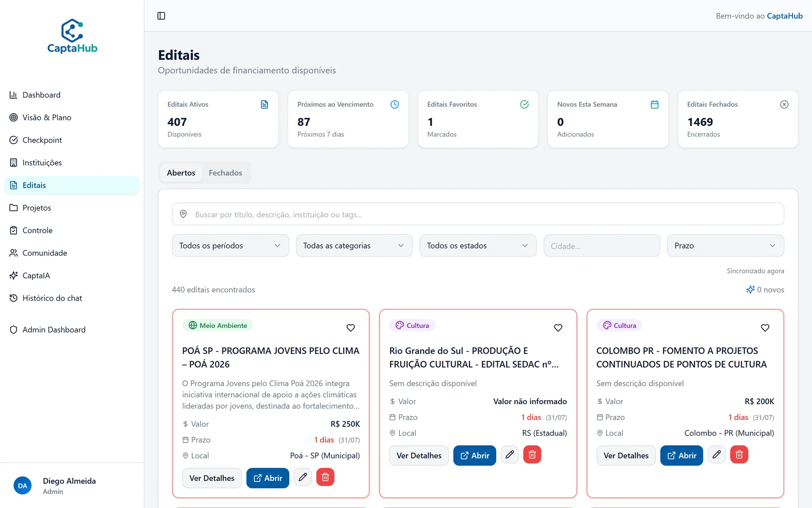Viewport: 812px width, 508px height.
Task: Open Projetos from the sidebar
Action: (72, 208)
